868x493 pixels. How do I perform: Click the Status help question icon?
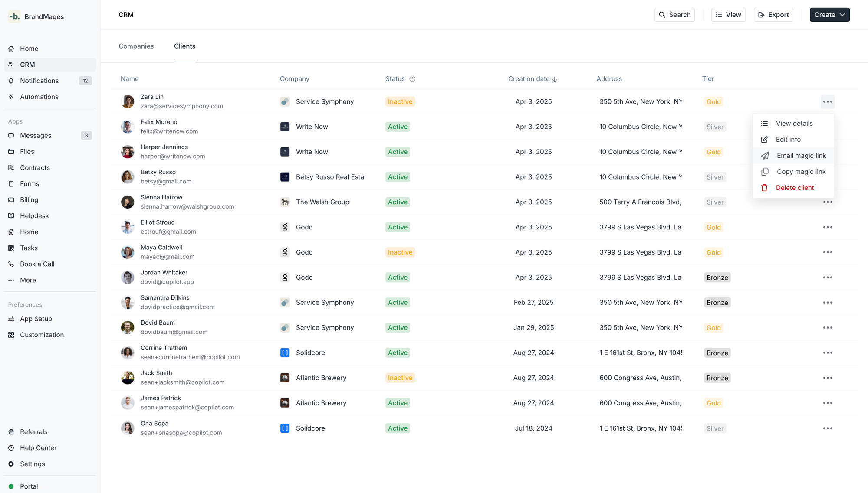412,79
